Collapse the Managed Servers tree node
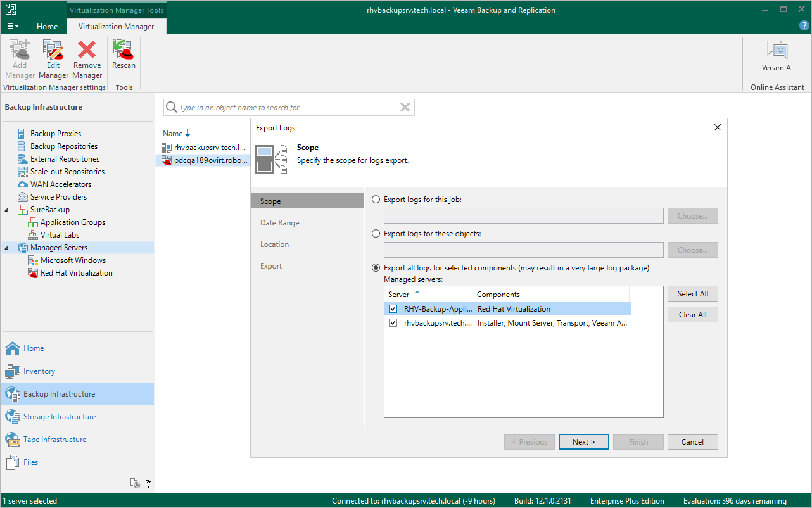Screen dimensions: 812x508 tap(7, 248)
